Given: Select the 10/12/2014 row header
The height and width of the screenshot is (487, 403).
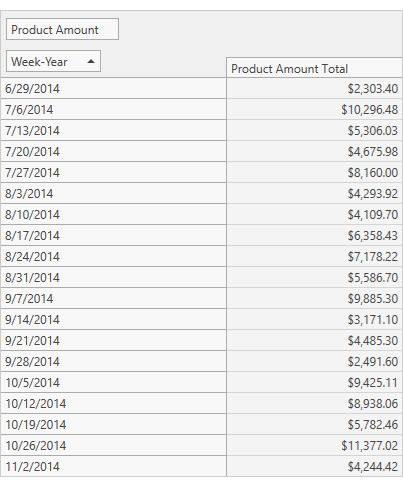Looking at the screenshot, I should pyautogui.click(x=113, y=403).
